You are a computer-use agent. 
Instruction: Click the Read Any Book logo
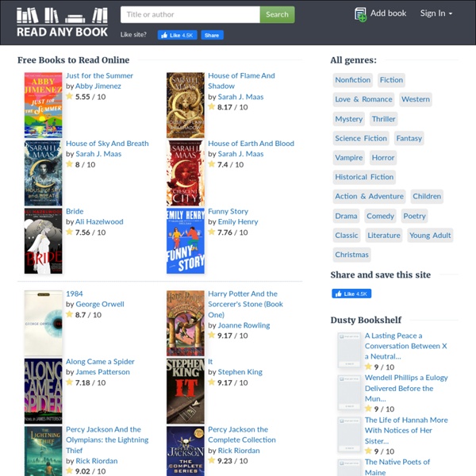point(63,23)
